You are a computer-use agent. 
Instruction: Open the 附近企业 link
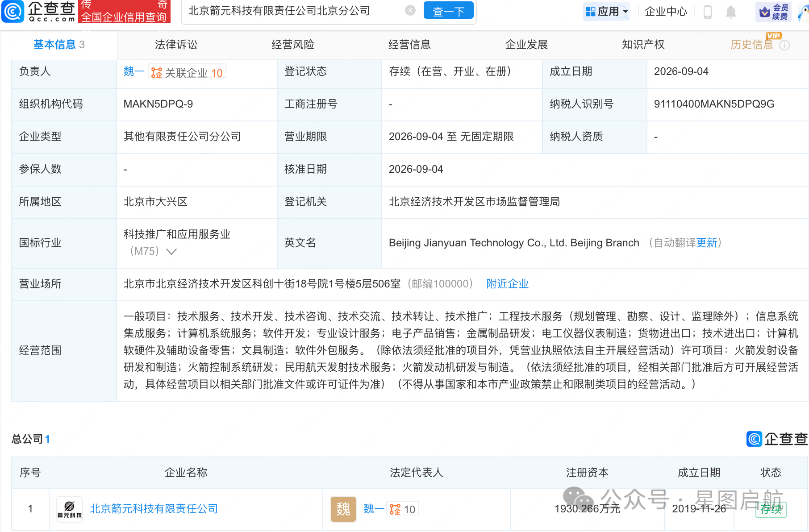pos(507,284)
